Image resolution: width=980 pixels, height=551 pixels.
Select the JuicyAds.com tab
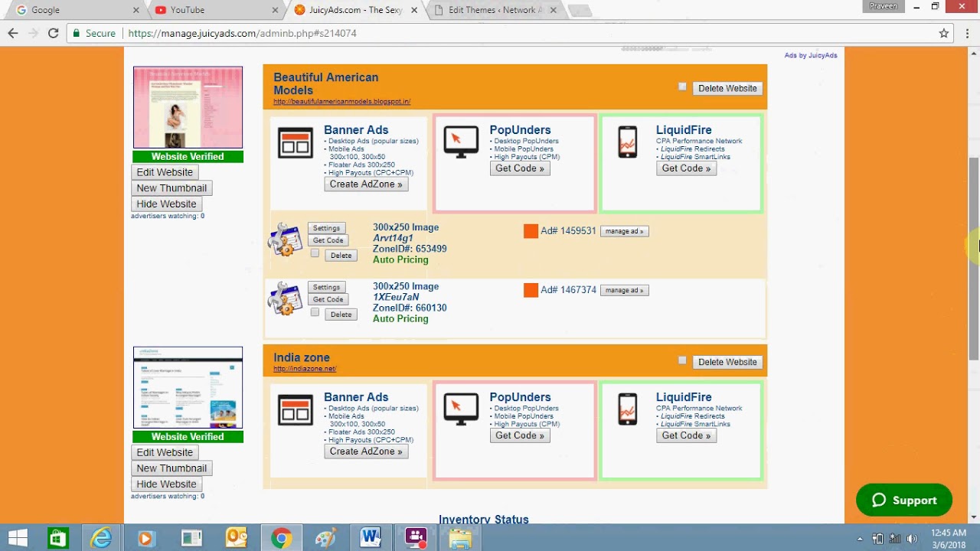click(354, 10)
